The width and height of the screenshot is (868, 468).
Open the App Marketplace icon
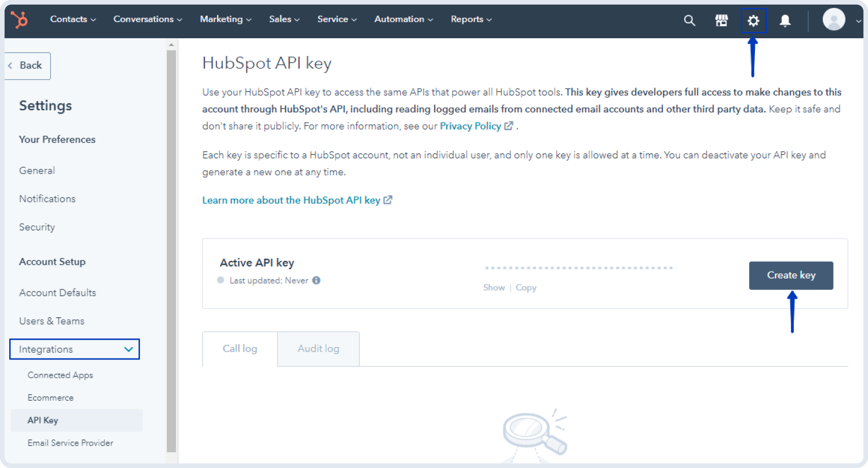click(721, 19)
